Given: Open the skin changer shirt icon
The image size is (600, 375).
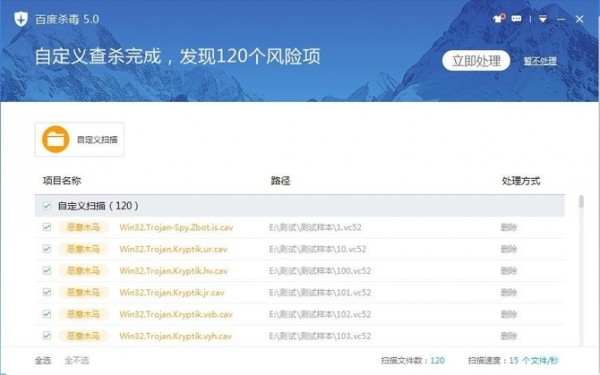Looking at the screenshot, I should click(499, 18).
